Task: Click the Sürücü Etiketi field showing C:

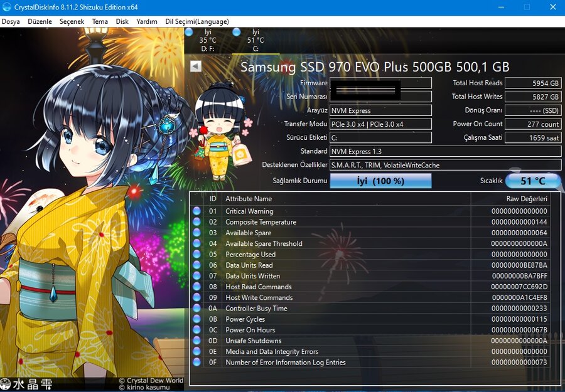Action: [x=380, y=137]
